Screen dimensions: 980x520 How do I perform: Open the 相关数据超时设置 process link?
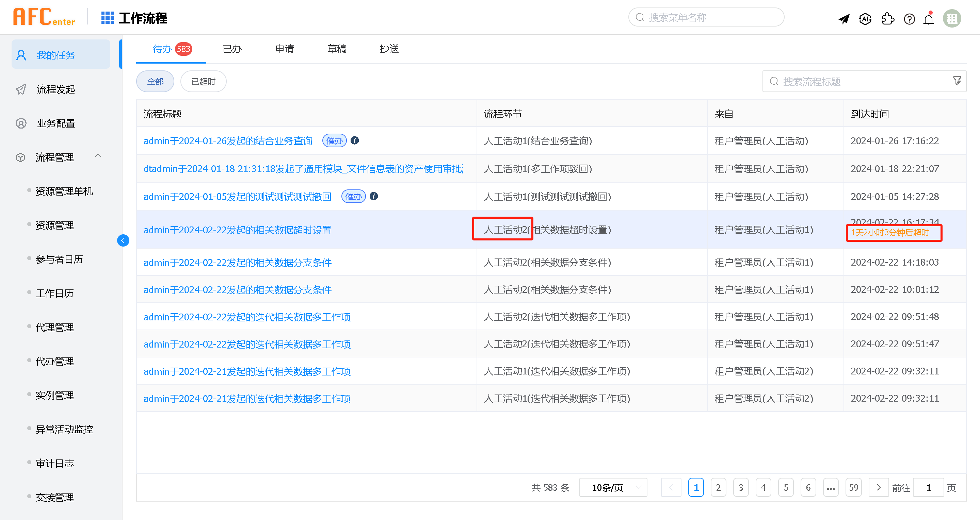pyautogui.click(x=237, y=230)
